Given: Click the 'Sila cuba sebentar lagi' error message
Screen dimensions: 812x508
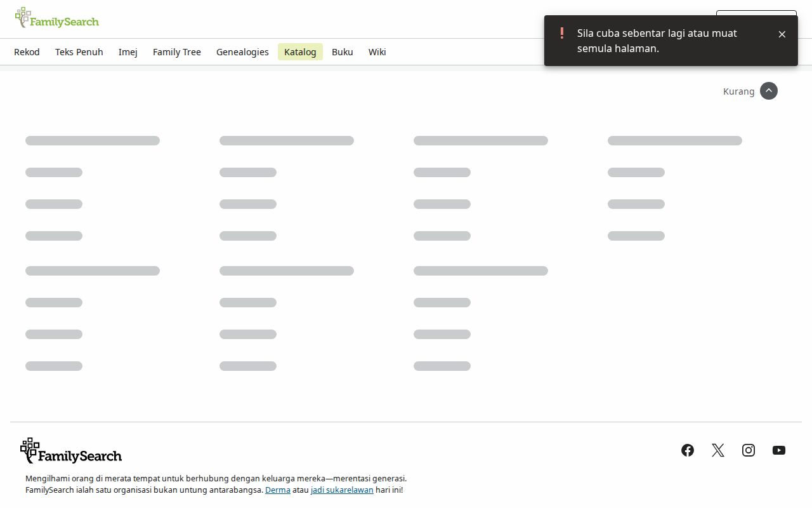Looking at the screenshot, I should tap(657, 41).
